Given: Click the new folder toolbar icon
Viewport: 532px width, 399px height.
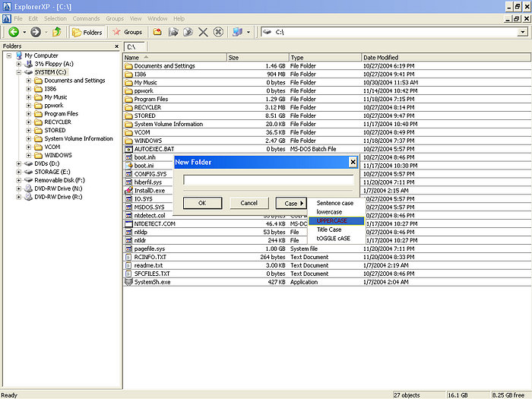Looking at the screenshot, I should click(157, 32).
